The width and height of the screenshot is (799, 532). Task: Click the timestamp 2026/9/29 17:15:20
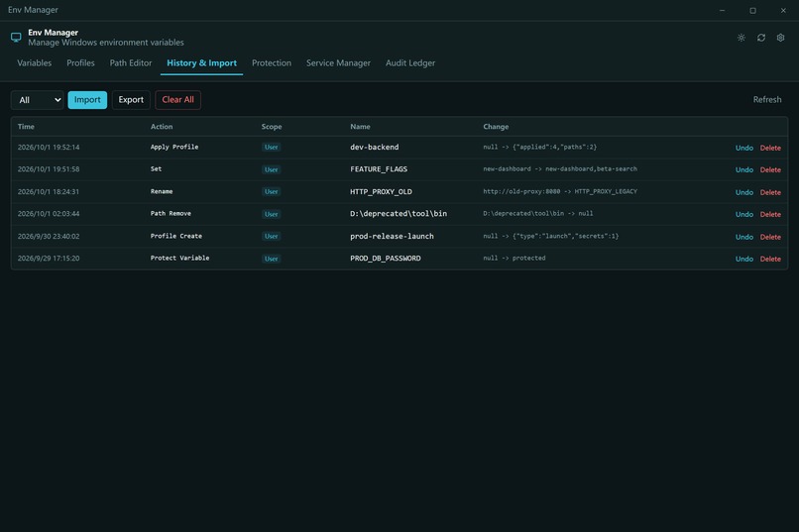tap(49, 259)
